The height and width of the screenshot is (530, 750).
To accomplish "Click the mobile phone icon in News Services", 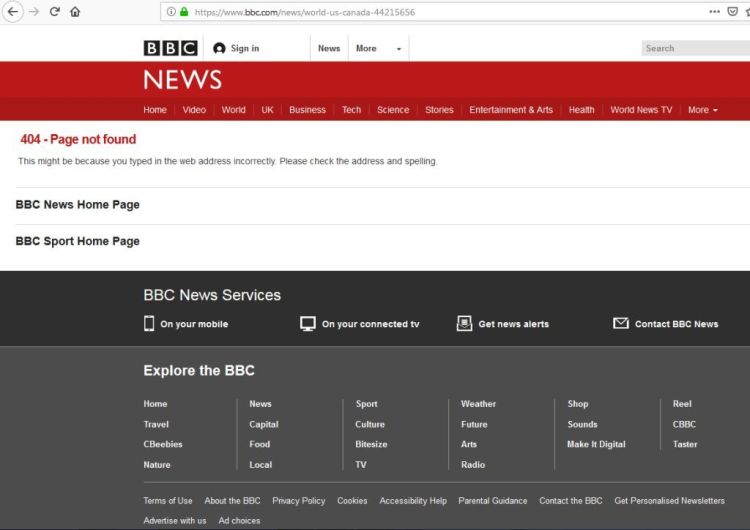I will [149, 324].
